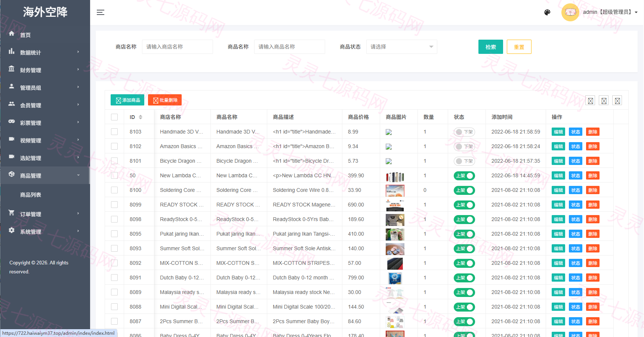Check the select-all checkbox in table header

coord(114,117)
